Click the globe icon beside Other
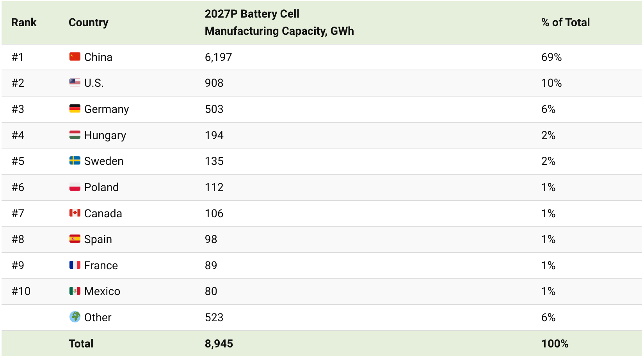644x358 pixels. tap(75, 317)
